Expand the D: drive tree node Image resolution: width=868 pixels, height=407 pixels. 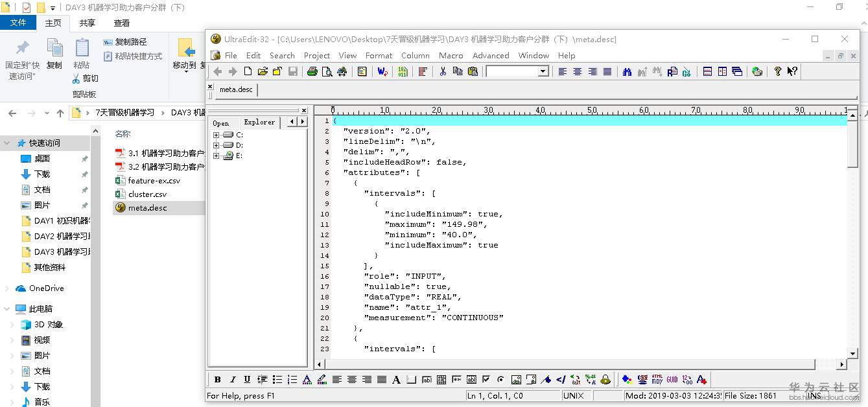pos(216,145)
